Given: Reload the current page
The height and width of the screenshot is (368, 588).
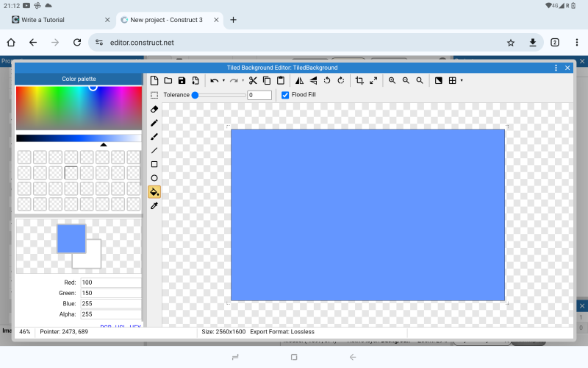Looking at the screenshot, I should (x=77, y=43).
